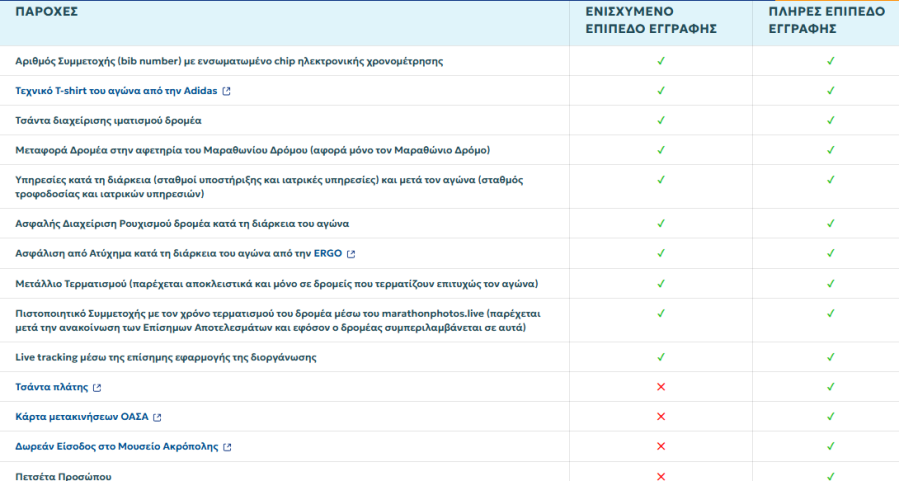Click external-link icon next to Adidas T-shirt
Screen dimensions: 899x481
[226, 91]
